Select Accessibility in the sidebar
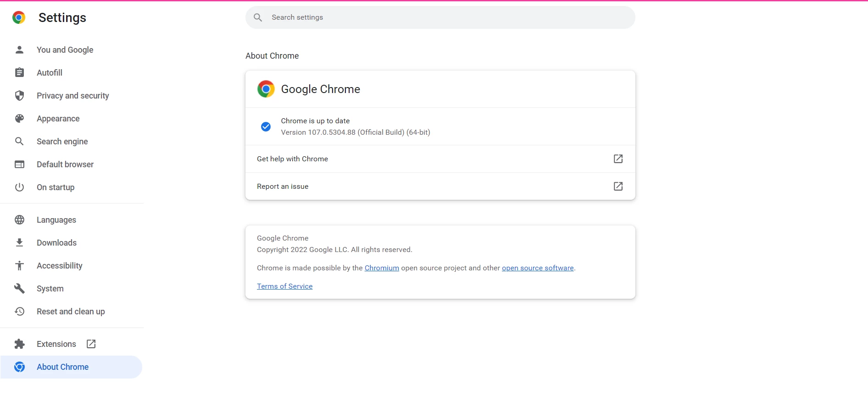This screenshot has width=868, height=395. pyautogui.click(x=72, y=265)
